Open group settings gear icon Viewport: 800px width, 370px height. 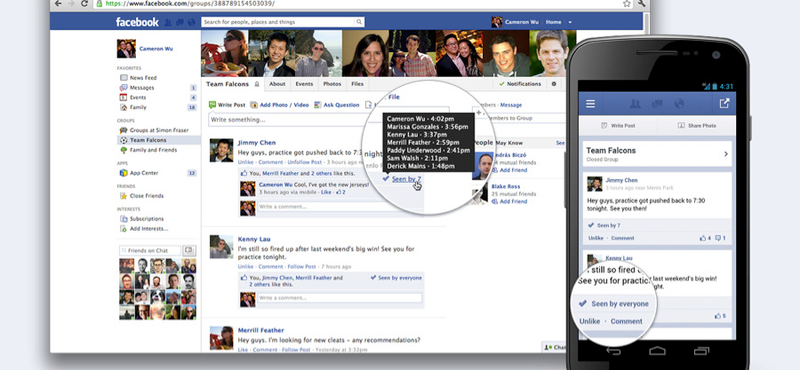(x=554, y=84)
